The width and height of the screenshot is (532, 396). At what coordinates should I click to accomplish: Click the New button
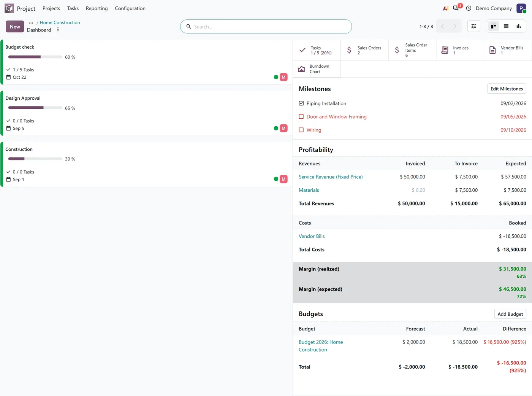pyautogui.click(x=15, y=27)
